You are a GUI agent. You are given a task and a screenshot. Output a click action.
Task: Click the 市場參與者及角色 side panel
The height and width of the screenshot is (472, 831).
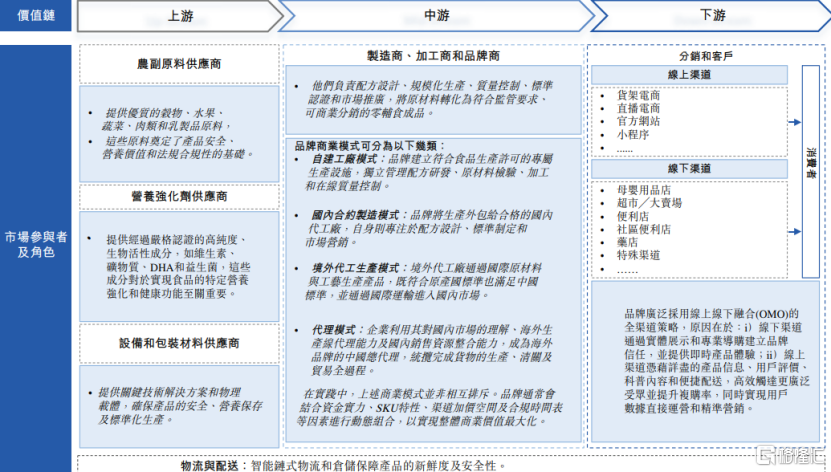click(x=36, y=245)
